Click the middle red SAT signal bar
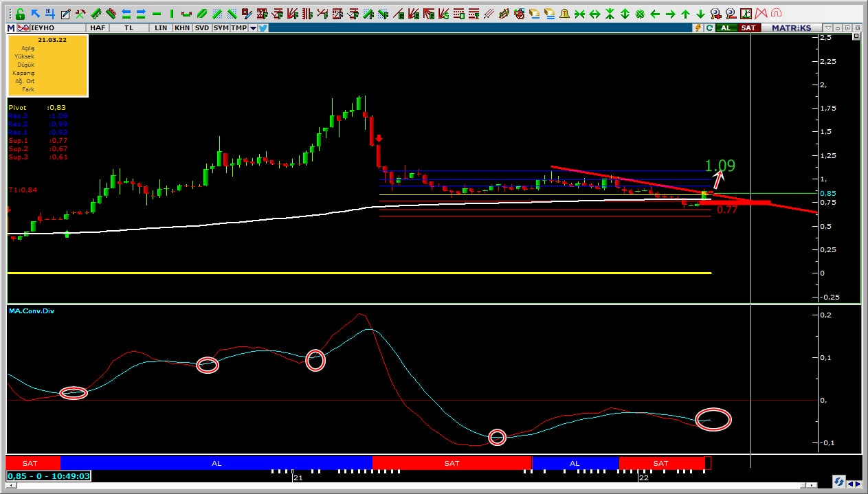Image resolution: width=868 pixels, height=494 pixels. [452, 463]
